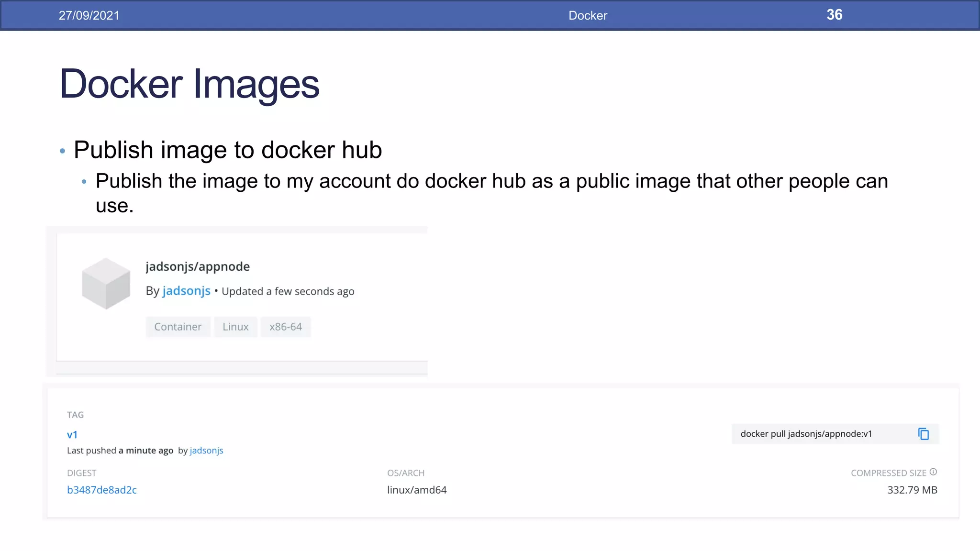Click the compressed size info icon
This screenshot has width=980, height=551.
coord(933,472)
